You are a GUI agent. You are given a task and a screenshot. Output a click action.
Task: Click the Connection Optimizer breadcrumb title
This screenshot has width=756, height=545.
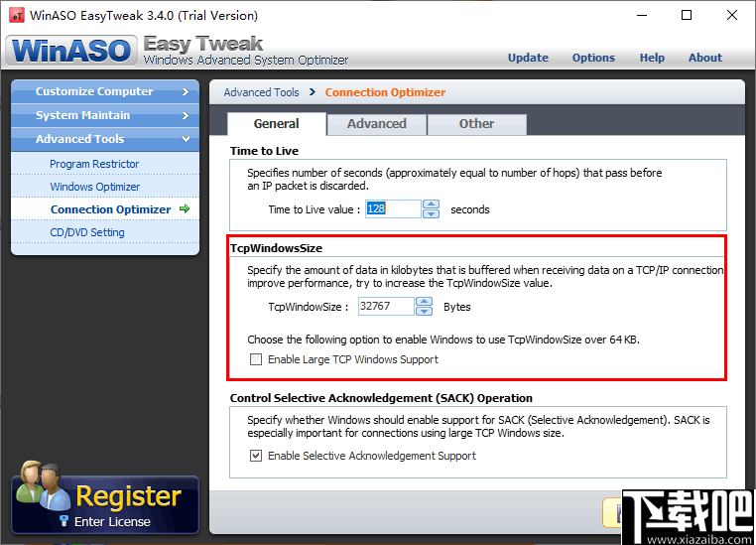click(x=385, y=92)
